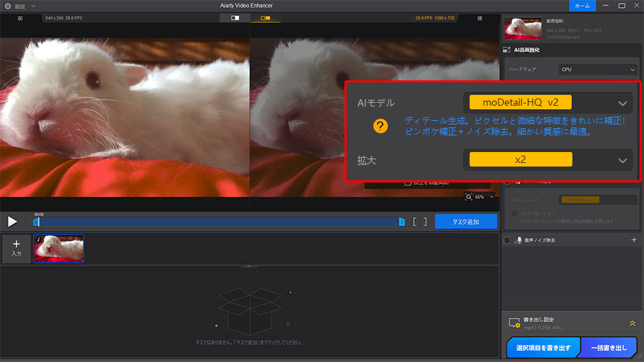Click the video info thumbnail in right panel
Image resolution: width=644 pixels, height=362 pixels.
(523, 28)
